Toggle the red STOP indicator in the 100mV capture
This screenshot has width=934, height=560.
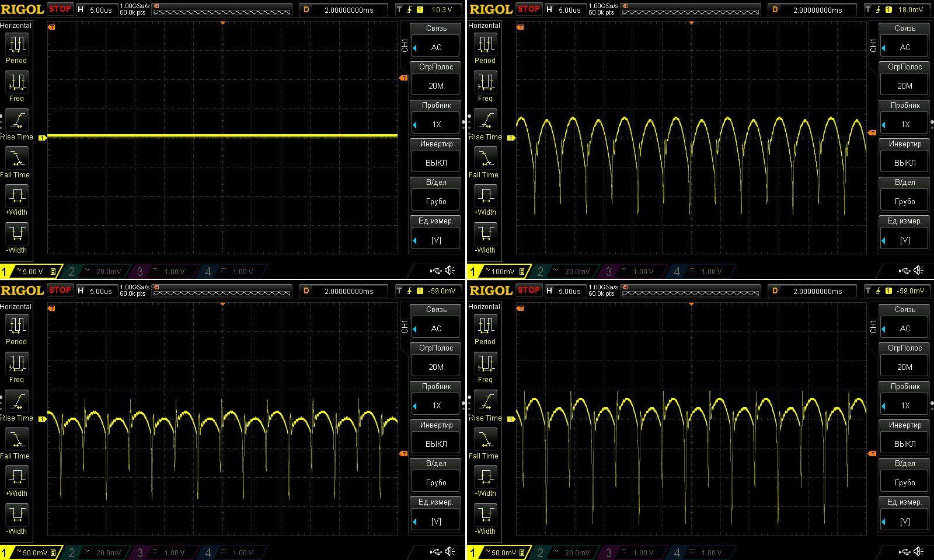(x=528, y=9)
